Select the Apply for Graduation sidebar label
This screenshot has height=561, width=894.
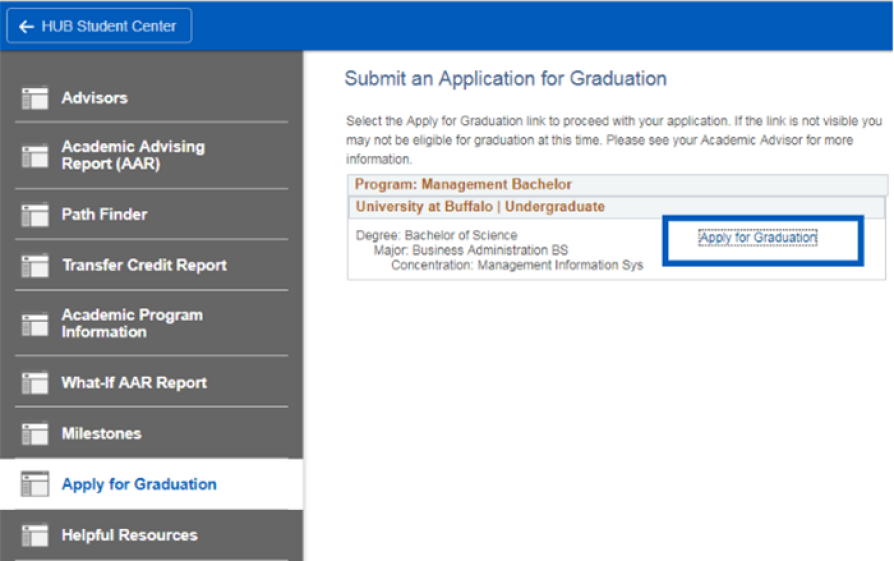pos(139,485)
